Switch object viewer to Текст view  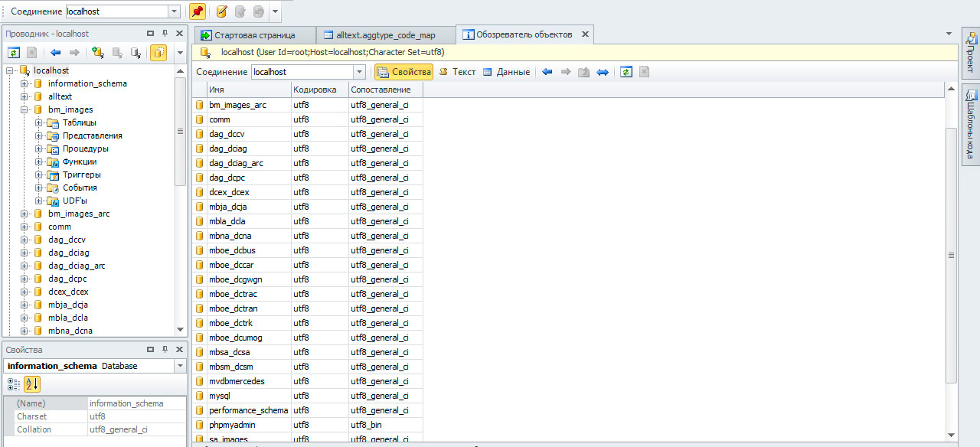point(457,72)
